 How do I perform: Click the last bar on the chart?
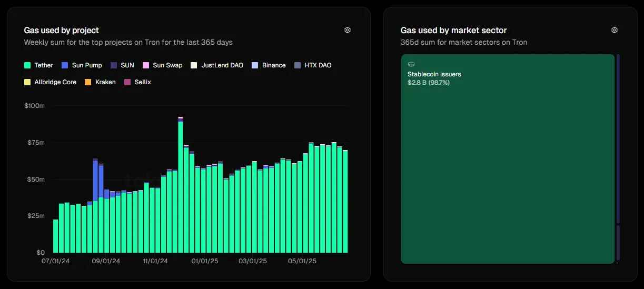click(x=345, y=200)
